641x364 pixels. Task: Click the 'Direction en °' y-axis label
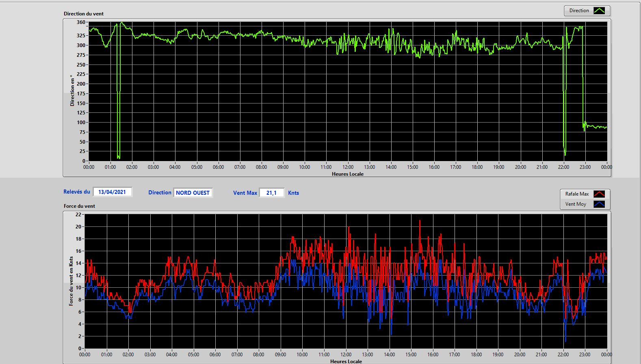(72, 90)
